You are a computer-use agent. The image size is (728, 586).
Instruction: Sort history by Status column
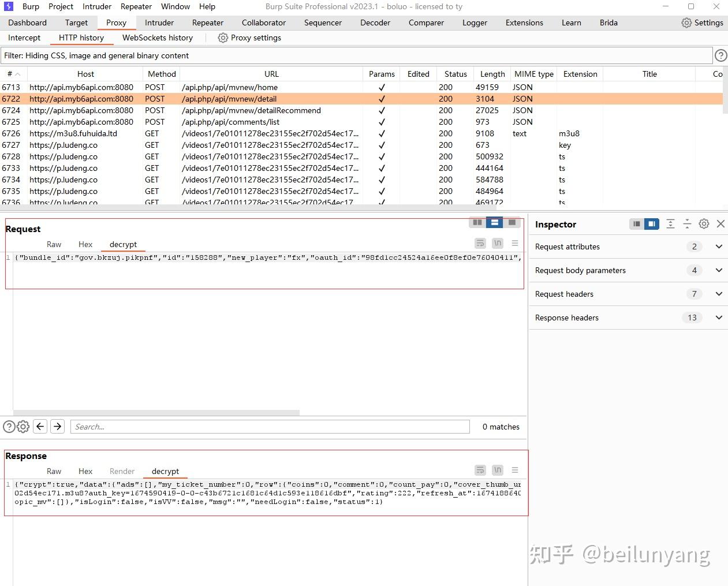coord(456,74)
